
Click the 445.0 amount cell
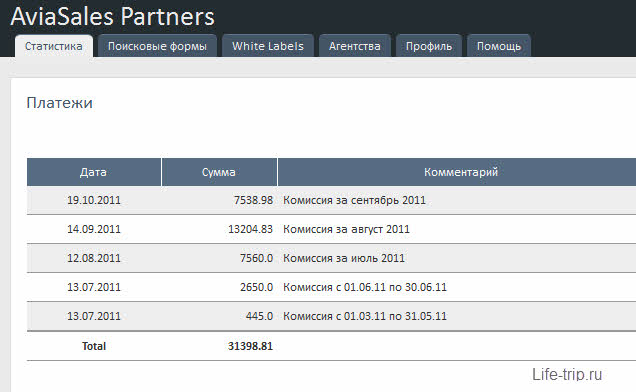[x=259, y=316]
